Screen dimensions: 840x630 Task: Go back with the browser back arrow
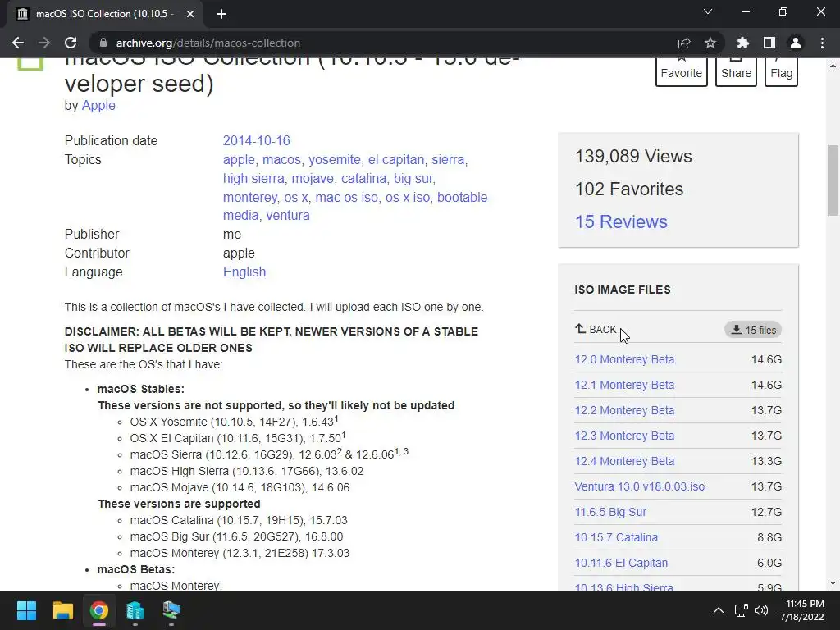[18, 43]
